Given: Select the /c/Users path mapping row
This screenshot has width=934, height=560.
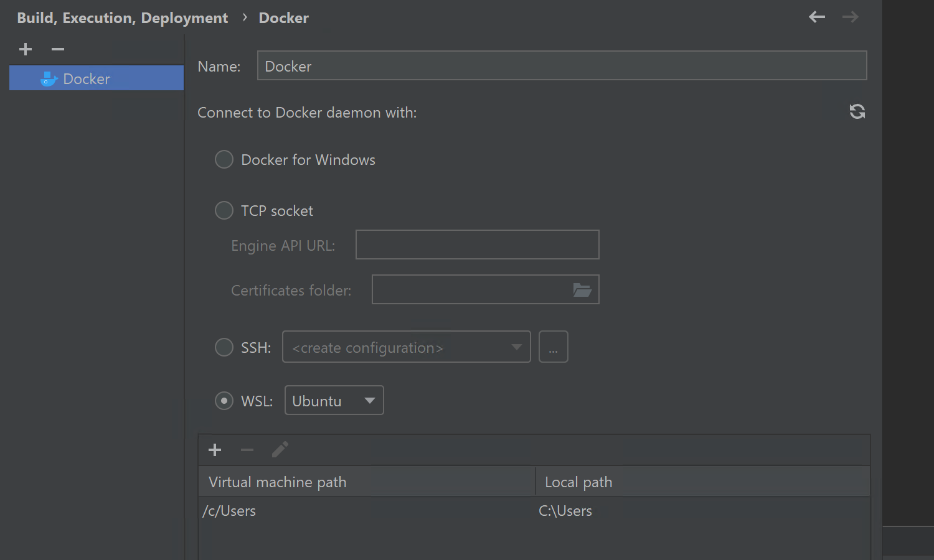Looking at the screenshot, I should coord(367,511).
